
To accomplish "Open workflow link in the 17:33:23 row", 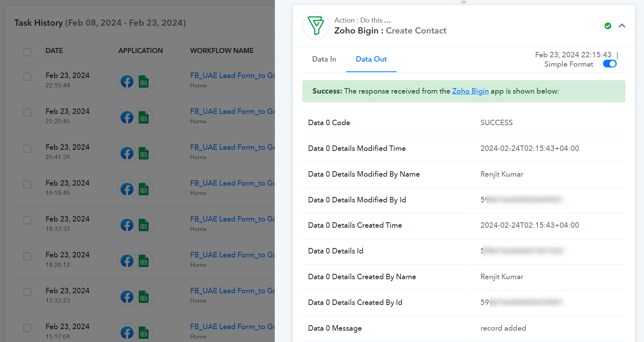I will [232, 291].
